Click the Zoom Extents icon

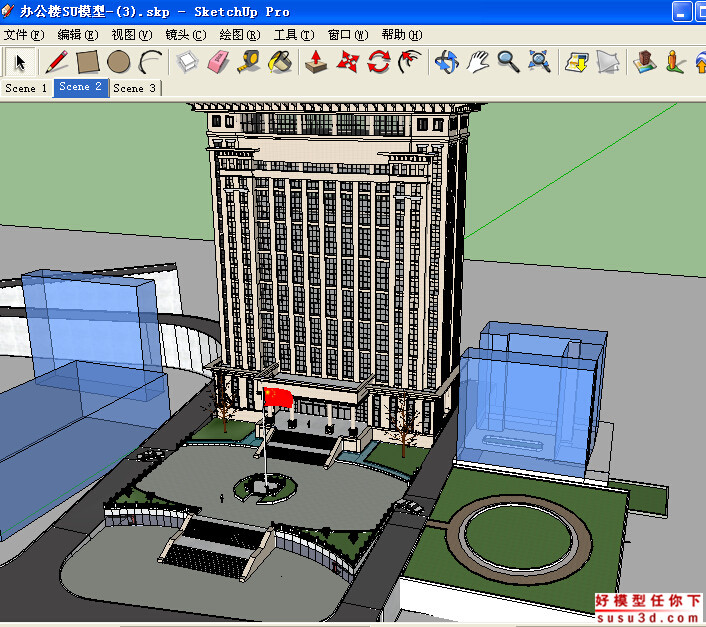pyautogui.click(x=539, y=62)
